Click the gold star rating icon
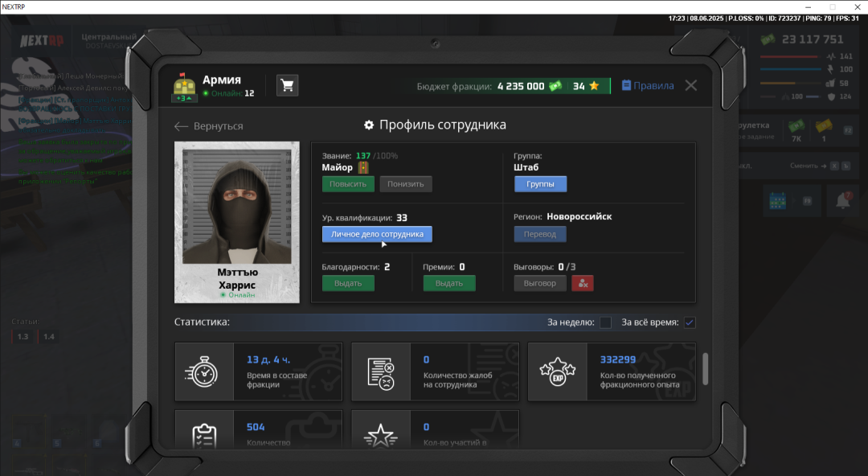 593,86
